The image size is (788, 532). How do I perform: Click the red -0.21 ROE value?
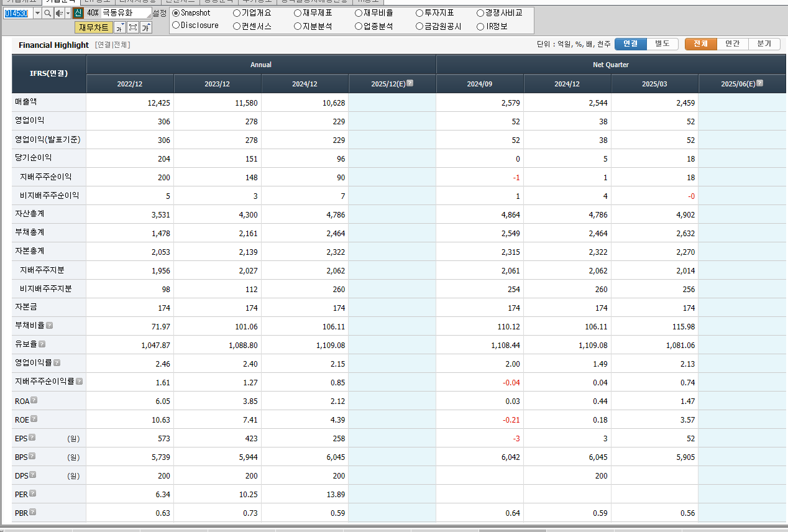pos(511,420)
